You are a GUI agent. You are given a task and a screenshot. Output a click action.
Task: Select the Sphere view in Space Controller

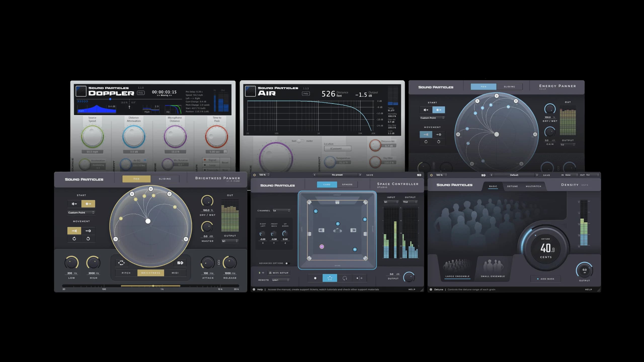tap(347, 184)
